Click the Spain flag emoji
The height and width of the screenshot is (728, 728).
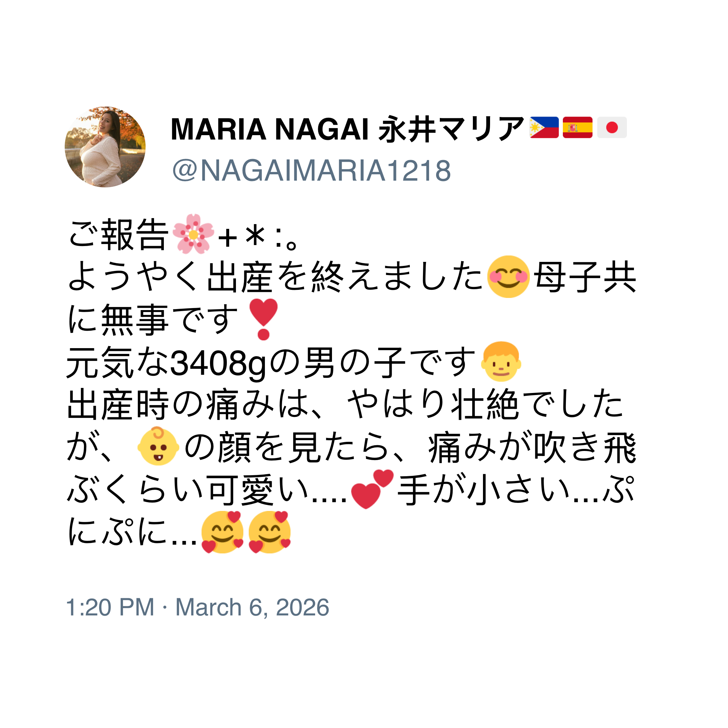click(x=578, y=127)
